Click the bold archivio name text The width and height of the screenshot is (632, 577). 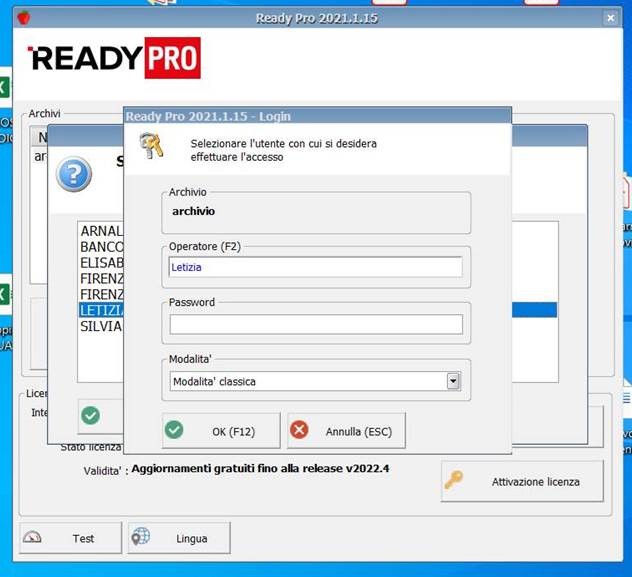point(193,211)
